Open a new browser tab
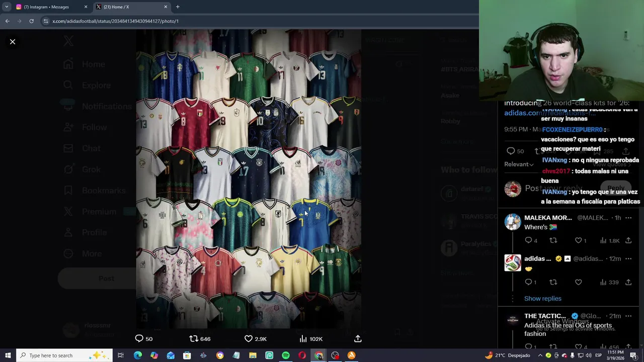 tap(178, 7)
